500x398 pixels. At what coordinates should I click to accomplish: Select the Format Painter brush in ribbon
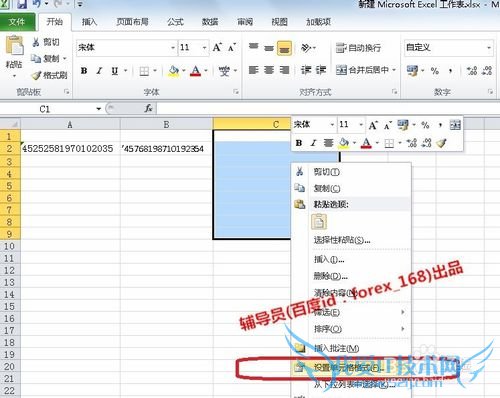pyautogui.click(x=36, y=75)
